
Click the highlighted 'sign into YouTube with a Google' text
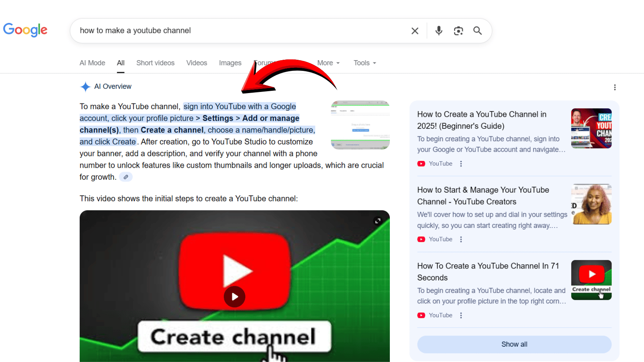[x=240, y=106]
